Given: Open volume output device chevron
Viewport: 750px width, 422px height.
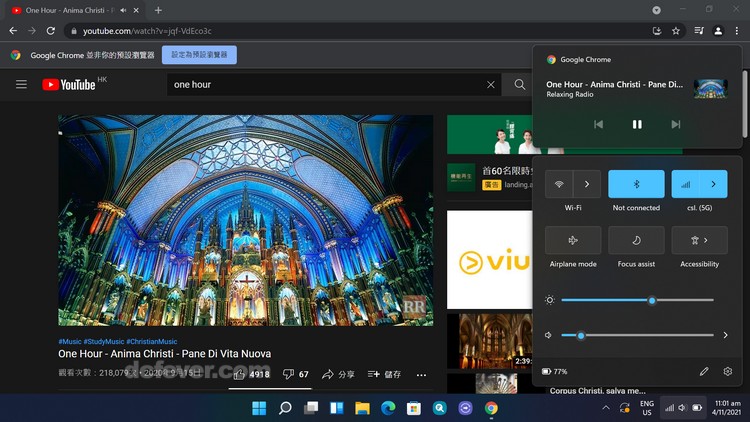Looking at the screenshot, I should (726, 335).
